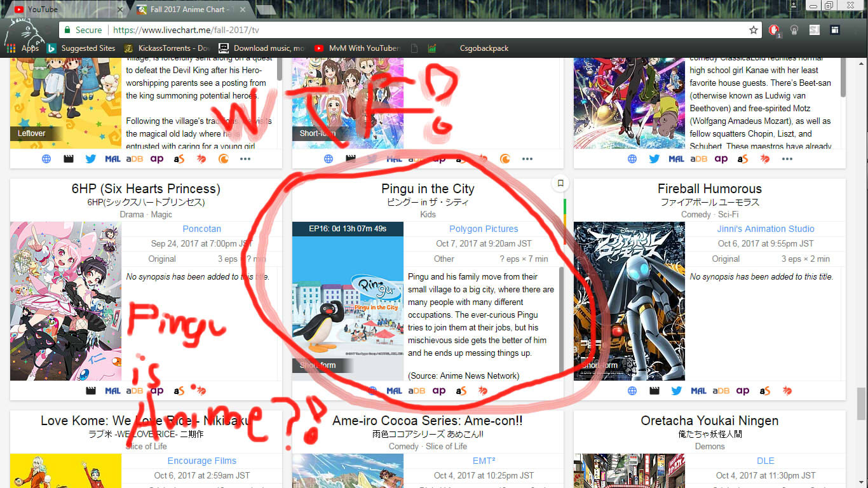Open the red Kitsu icon under Pingu in the City
The image size is (868, 488).
tap(483, 391)
